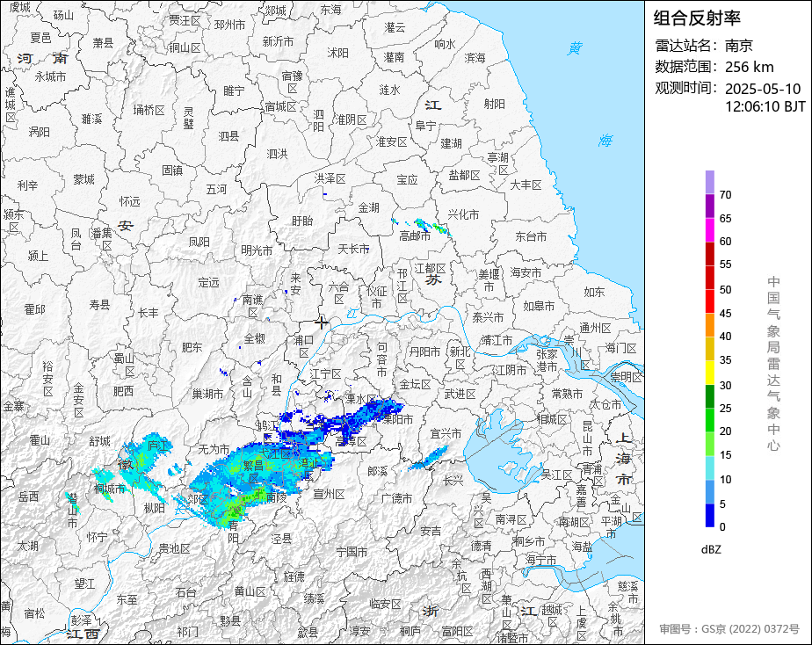Click the 望江 map label
This screenshot has width=812, height=645.
(84, 583)
